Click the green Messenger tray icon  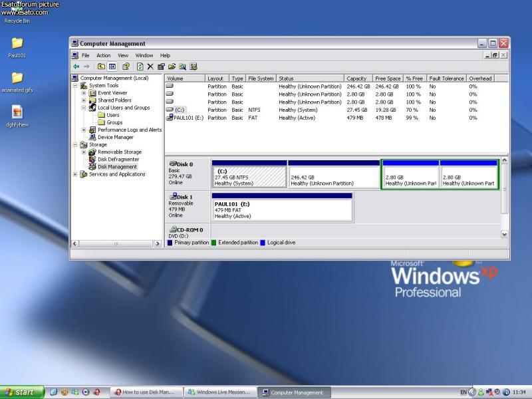point(481,392)
